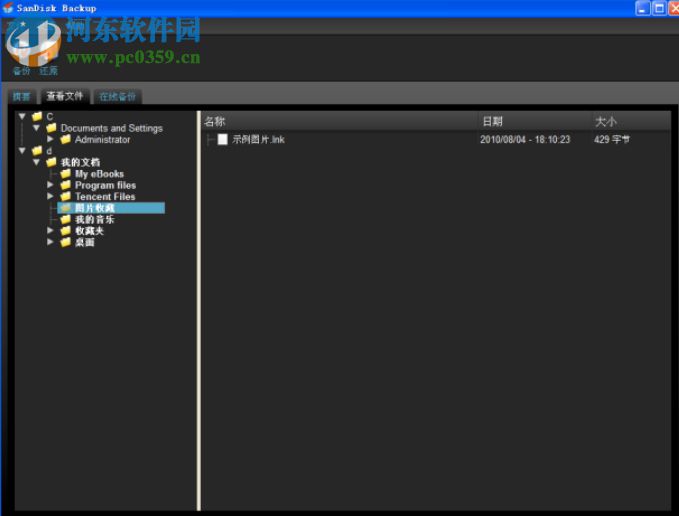Click the size value 429 字节

tap(612, 139)
